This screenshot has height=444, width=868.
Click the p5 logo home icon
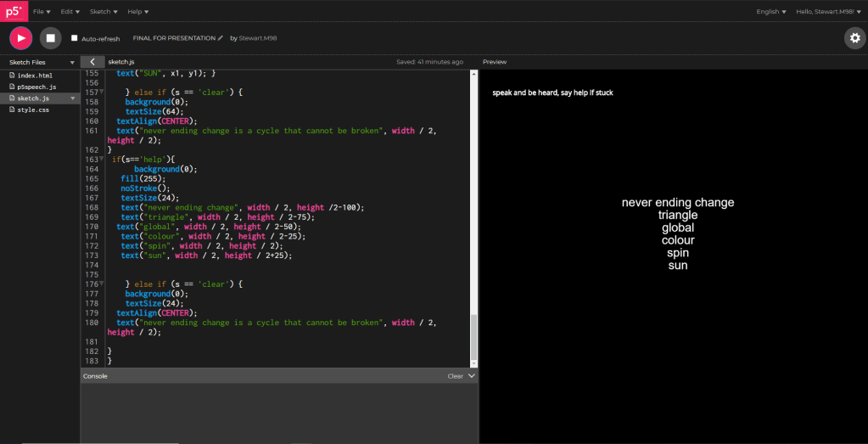pos(14,11)
